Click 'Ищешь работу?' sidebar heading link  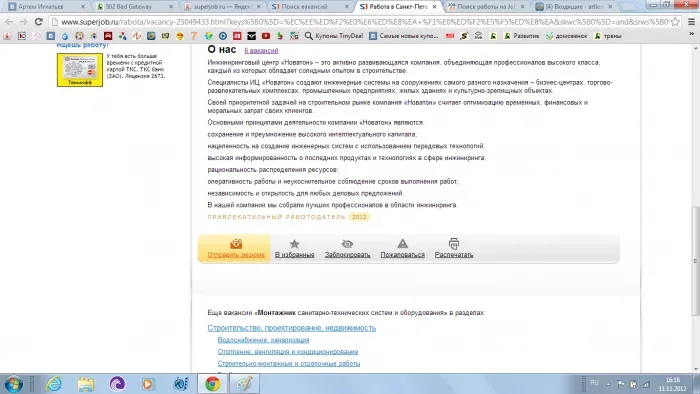[83, 46]
